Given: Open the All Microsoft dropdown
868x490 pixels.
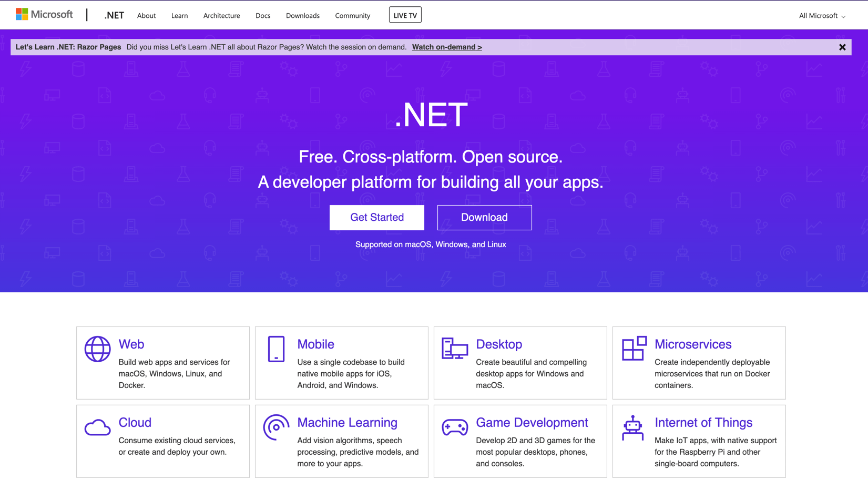Looking at the screenshot, I should [821, 16].
